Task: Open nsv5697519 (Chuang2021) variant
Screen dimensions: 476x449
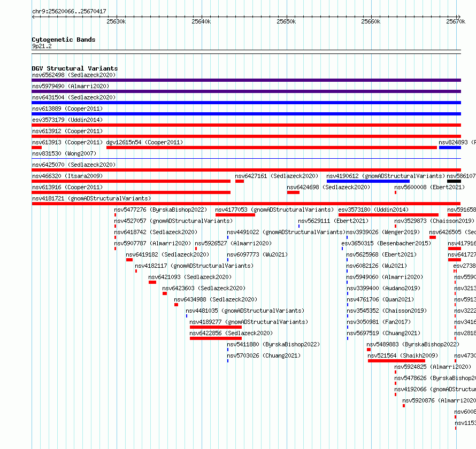Action: 383,333
